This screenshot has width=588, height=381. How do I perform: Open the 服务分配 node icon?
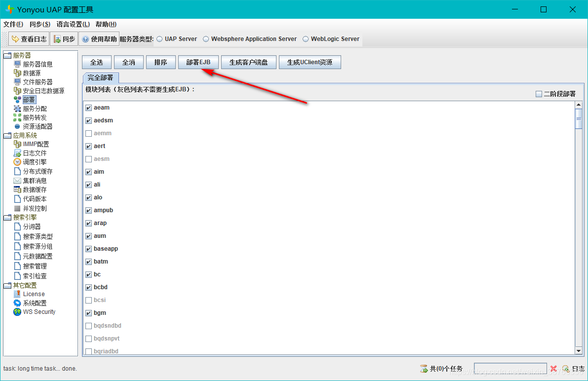tap(17, 109)
